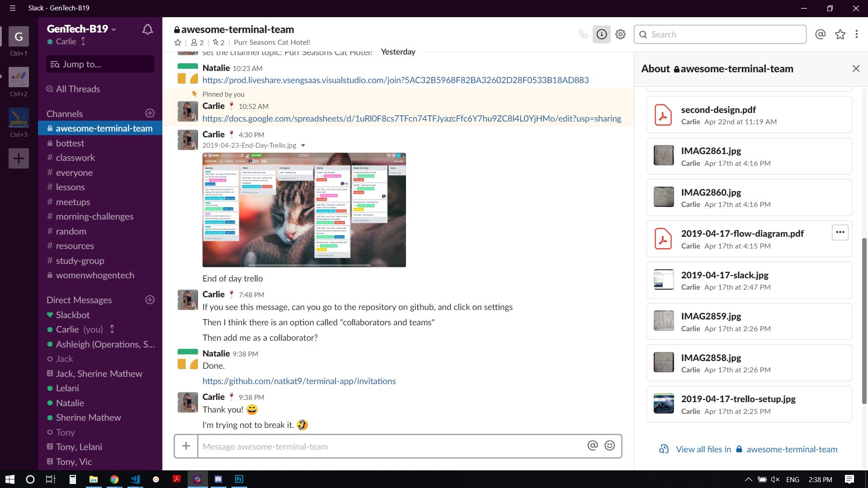
Task: Collapse the Trello image attachment arrow
Action: (x=303, y=145)
